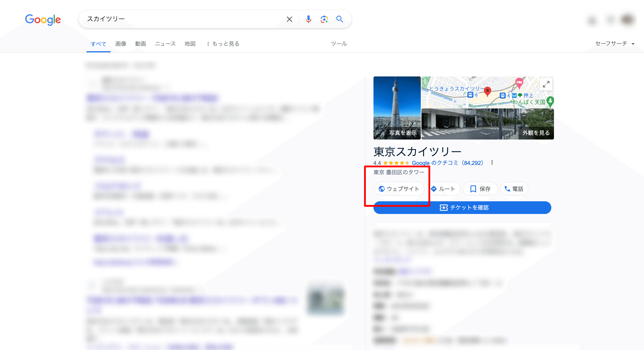Select the ticket icon on チケットを確認
The width and height of the screenshot is (644, 350).
[444, 207]
